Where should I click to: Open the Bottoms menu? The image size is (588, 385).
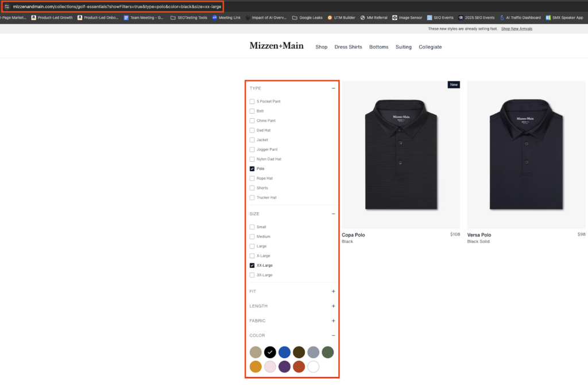pyautogui.click(x=379, y=47)
